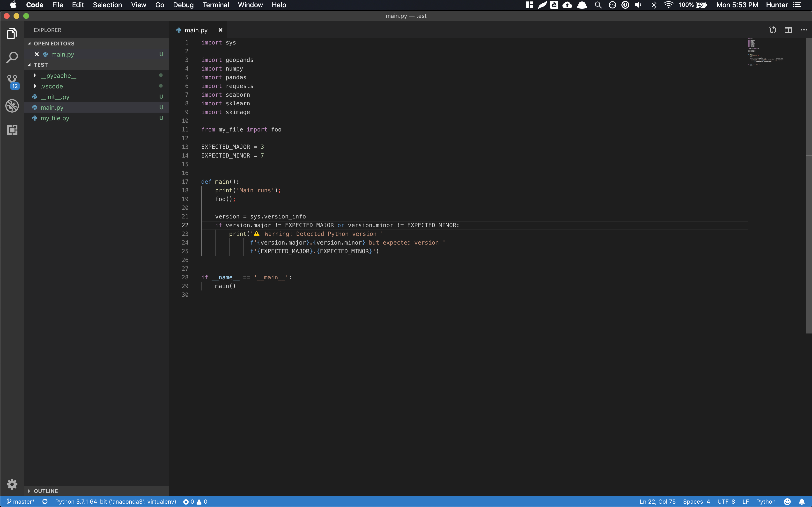Close main.py in Open Editors list
Viewport: 812px width, 507px height.
click(x=37, y=54)
